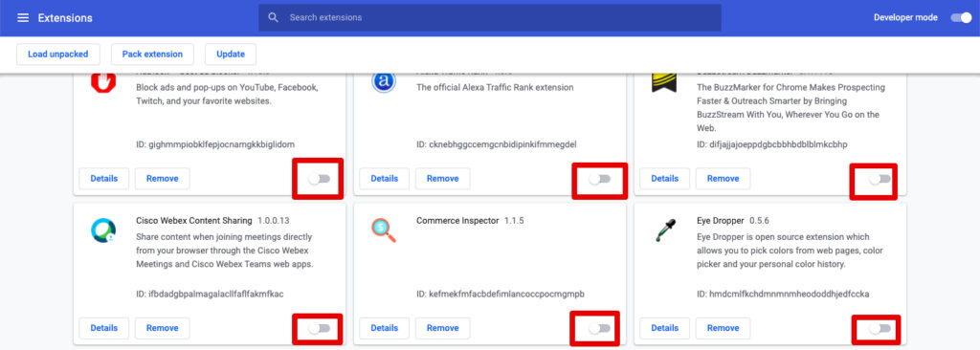The width and height of the screenshot is (980, 350).
Task: Open the hamburger main menu
Action: point(23,17)
